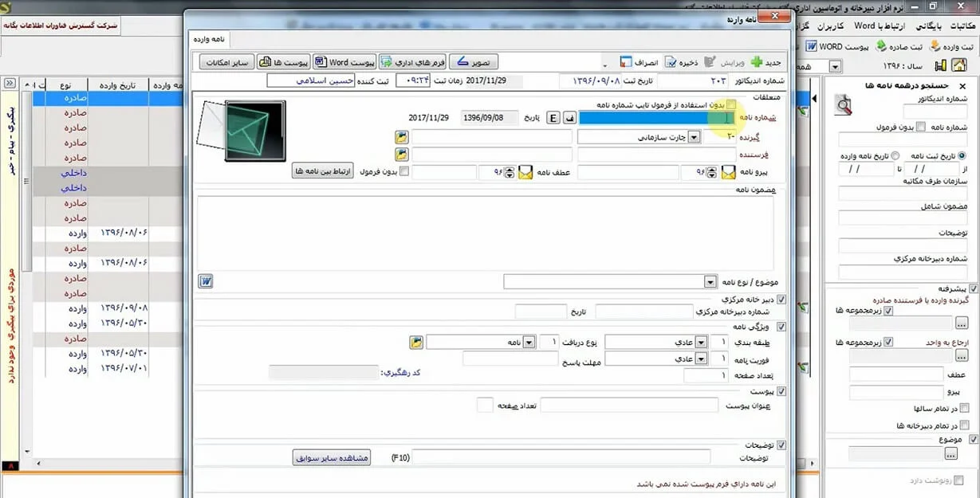Collapse search panel with black arrow handle

click(814, 98)
